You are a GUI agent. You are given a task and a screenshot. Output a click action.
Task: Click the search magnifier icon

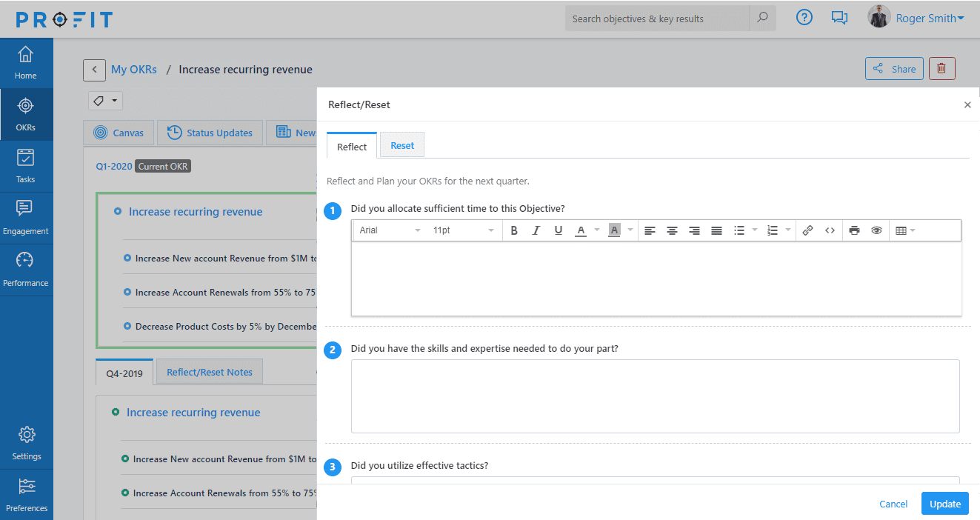click(x=762, y=19)
